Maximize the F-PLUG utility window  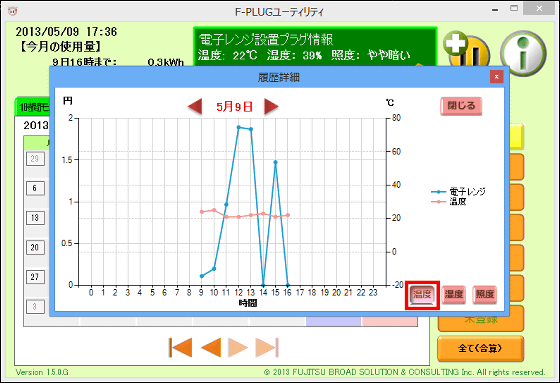(514, 8)
